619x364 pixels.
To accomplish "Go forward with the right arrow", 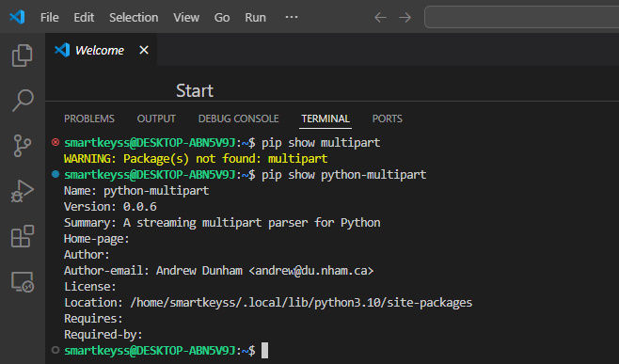I will [405, 17].
